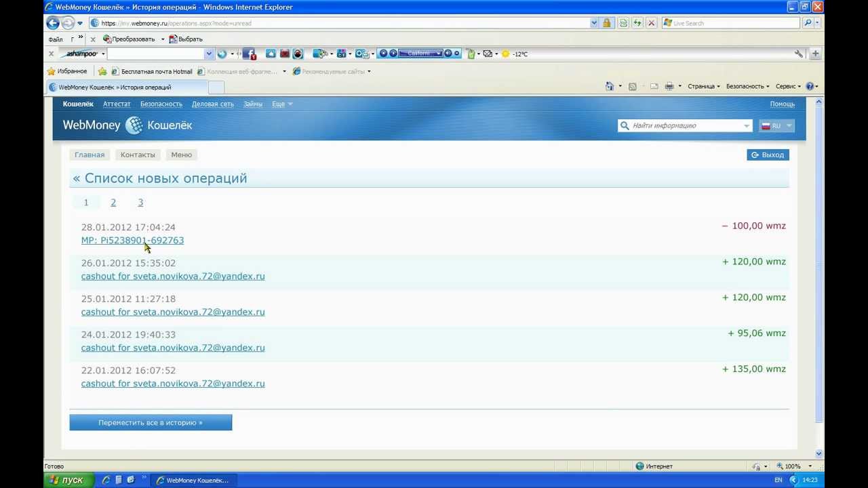Select the Главная tab
This screenshot has width=868, height=488.
coord(90,155)
